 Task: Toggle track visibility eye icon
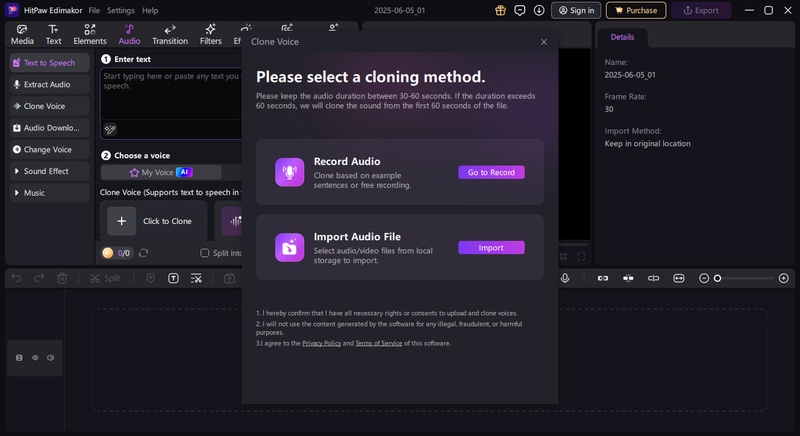(35, 357)
